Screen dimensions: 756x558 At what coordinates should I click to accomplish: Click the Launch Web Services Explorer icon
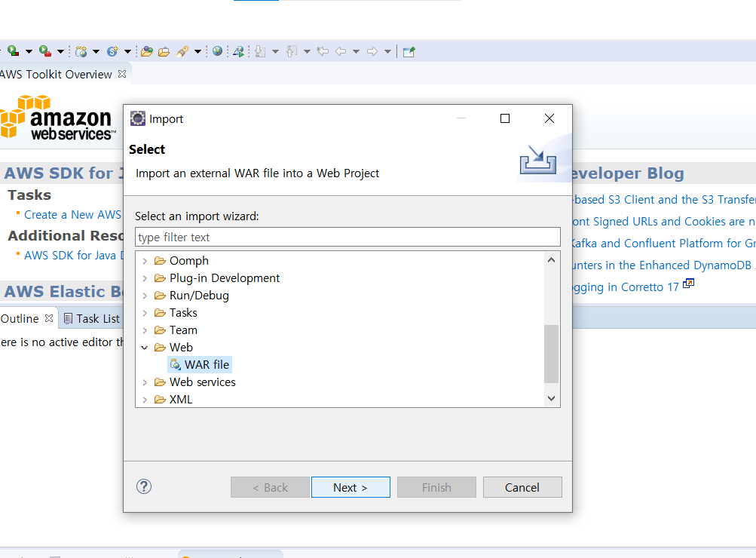point(239,51)
